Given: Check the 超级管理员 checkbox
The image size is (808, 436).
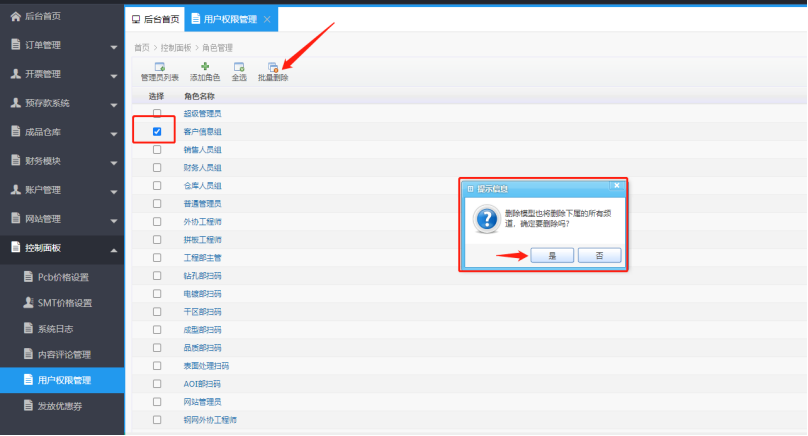Looking at the screenshot, I should coord(157,114).
